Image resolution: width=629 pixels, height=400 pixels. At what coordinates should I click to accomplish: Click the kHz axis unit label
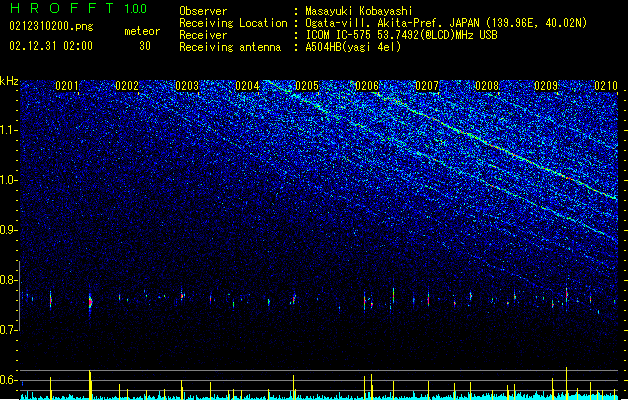coord(9,81)
